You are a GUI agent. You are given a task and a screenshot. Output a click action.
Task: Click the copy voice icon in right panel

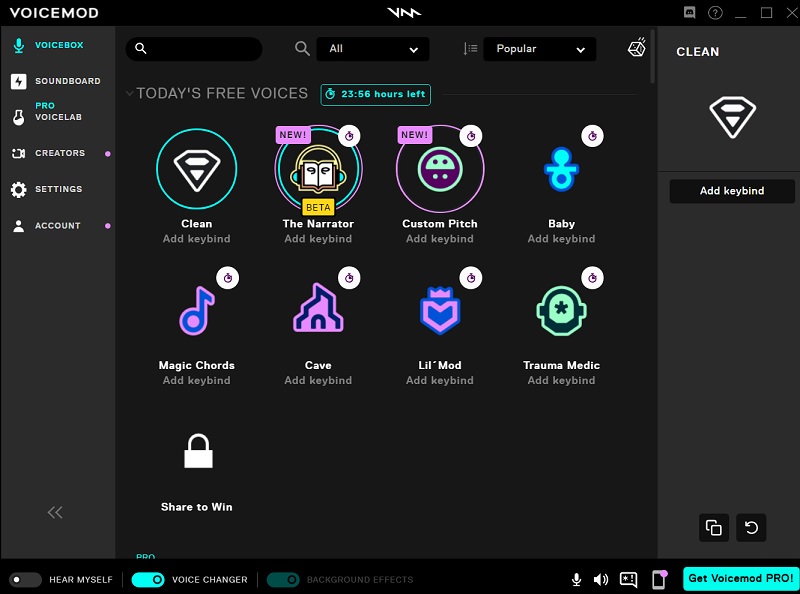pyautogui.click(x=713, y=527)
